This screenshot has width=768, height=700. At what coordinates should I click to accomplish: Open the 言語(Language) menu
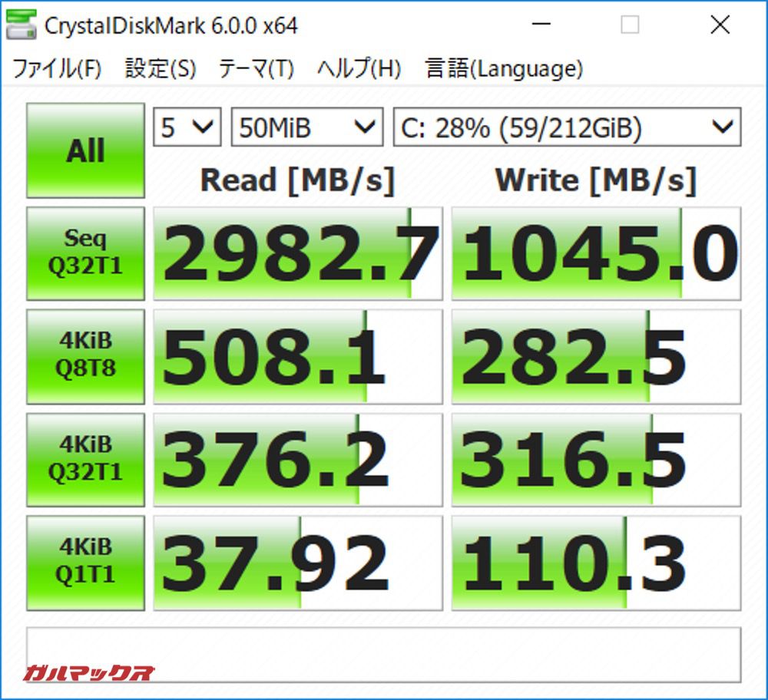[x=504, y=69]
